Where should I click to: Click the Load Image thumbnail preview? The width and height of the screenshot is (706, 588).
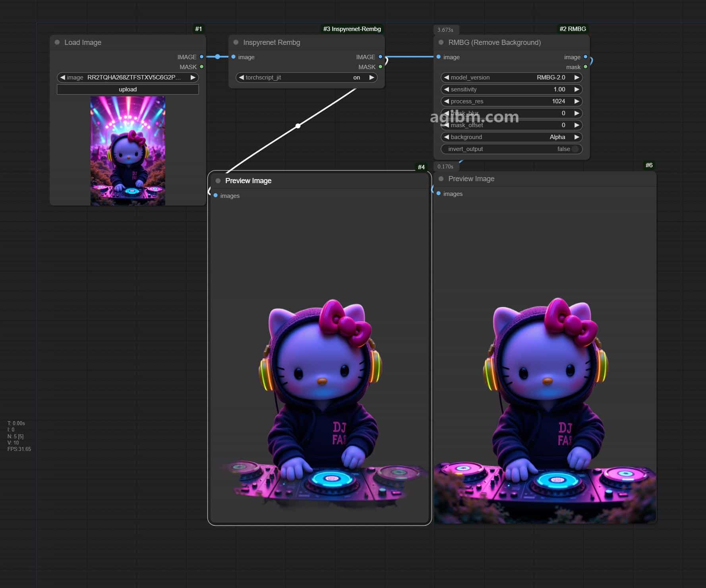point(128,151)
